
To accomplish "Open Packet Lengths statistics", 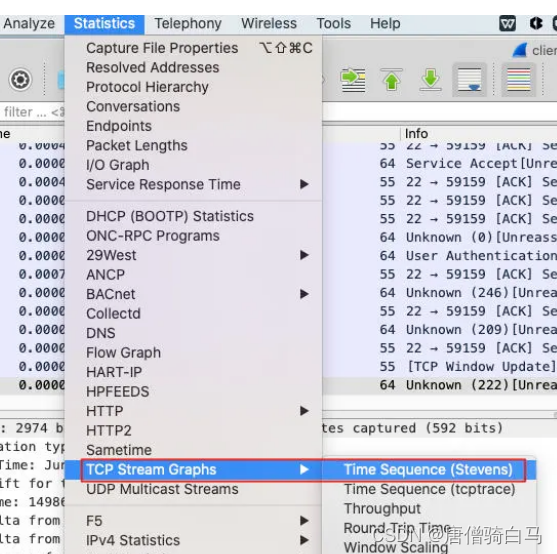I will click(193, 146).
